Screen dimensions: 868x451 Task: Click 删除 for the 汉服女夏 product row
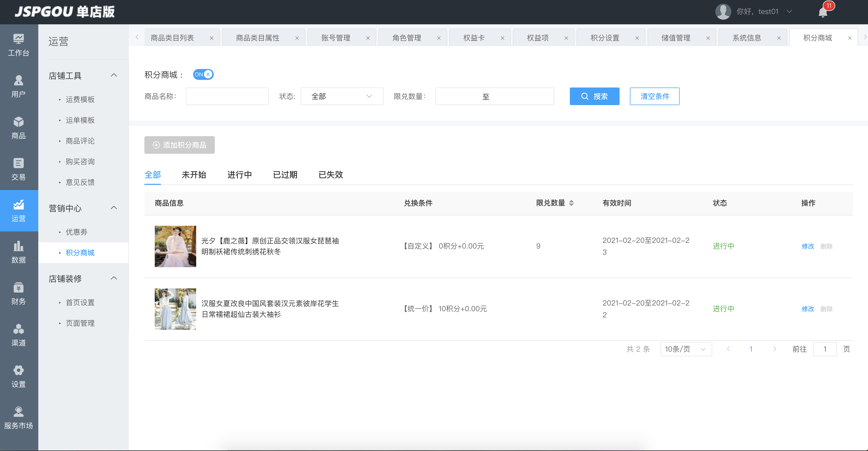point(826,309)
